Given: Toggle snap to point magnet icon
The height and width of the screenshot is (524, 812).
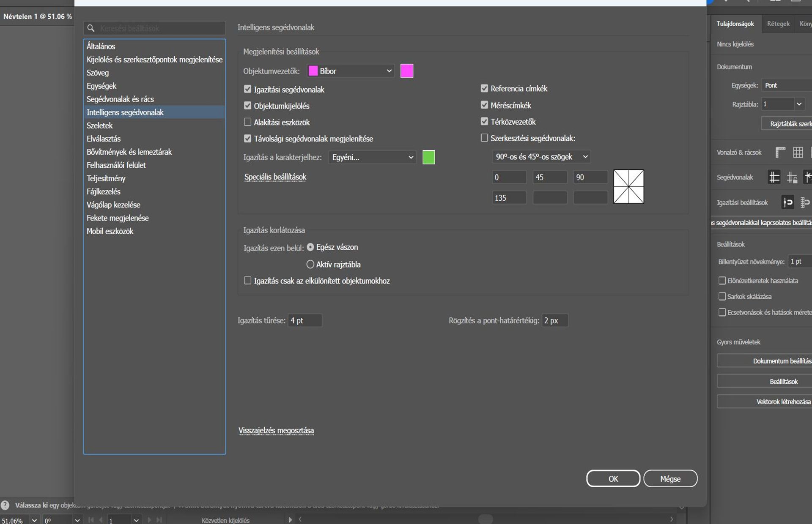Looking at the screenshot, I should tap(787, 202).
